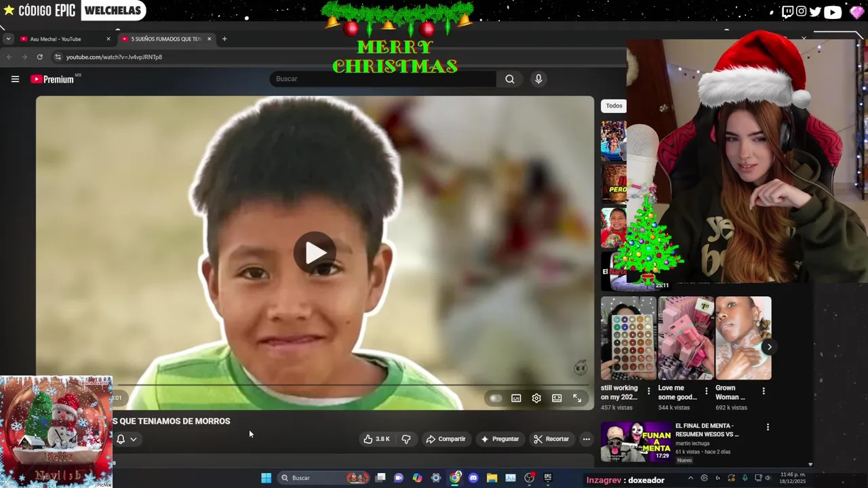
Task: Open options for EL FINAL DE MENTA video
Action: [768, 427]
